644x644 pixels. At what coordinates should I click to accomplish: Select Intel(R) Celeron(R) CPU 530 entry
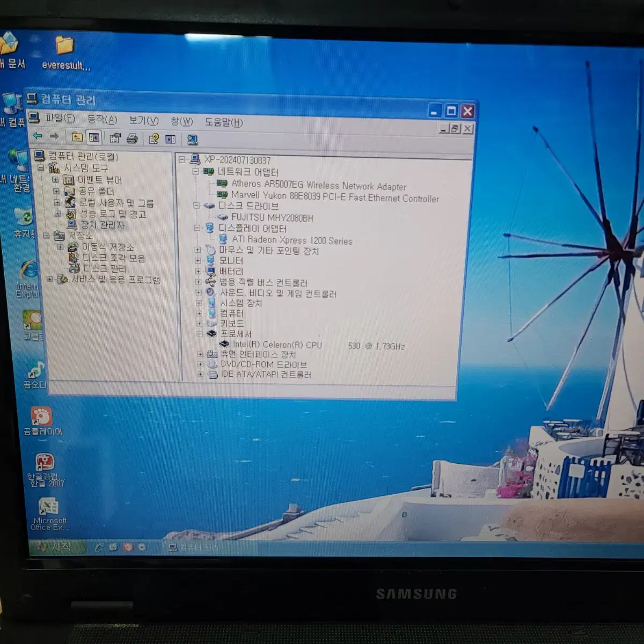click(319, 345)
